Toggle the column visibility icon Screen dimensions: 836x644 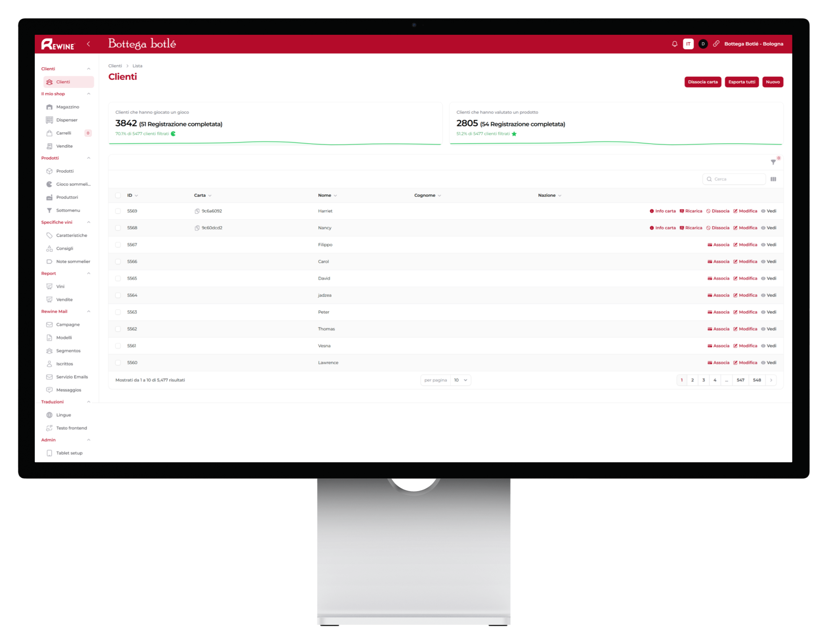coord(773,179)
